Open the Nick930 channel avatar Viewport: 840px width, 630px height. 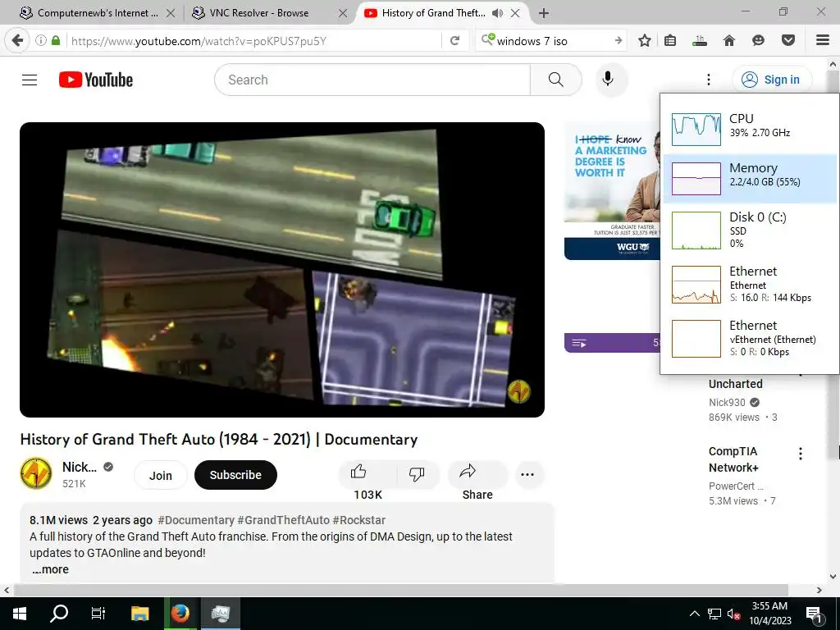(36, 473)
